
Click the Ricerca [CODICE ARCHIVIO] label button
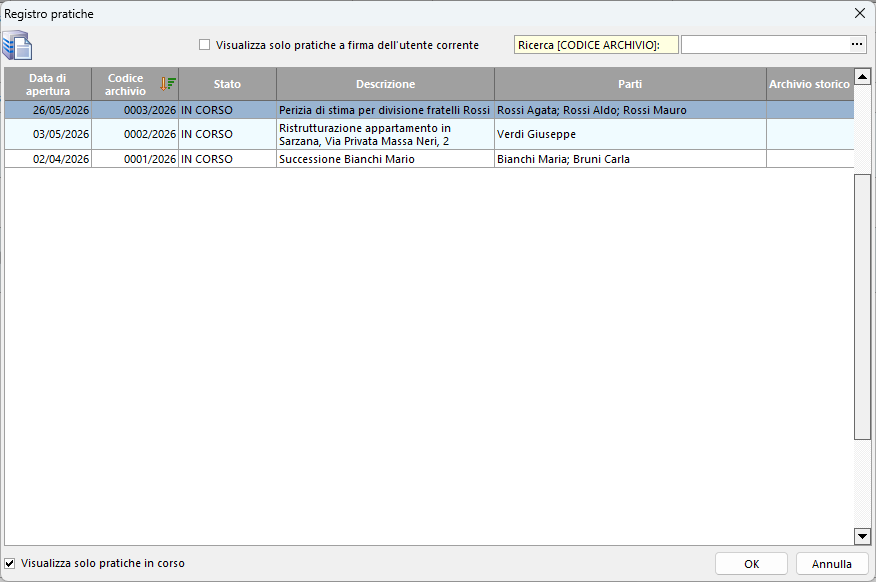click(596, 45)
